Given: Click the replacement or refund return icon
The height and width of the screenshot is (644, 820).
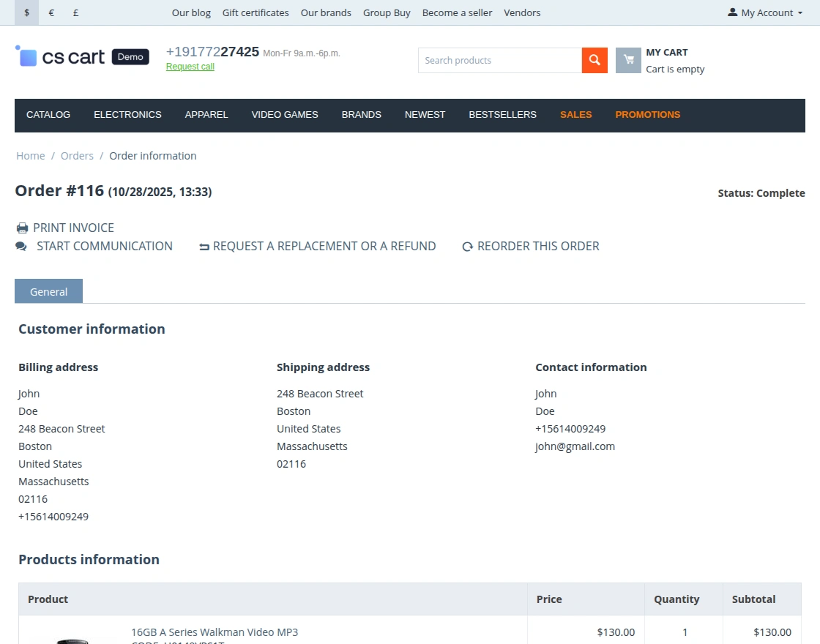Looking at the screenshot, I should (x=204, y=246).
